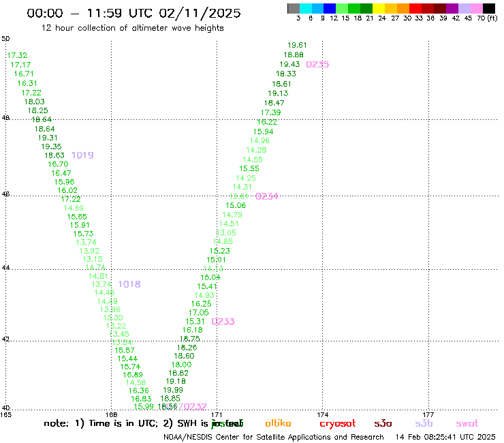Viewport: 504px width, 443px height.
Task: Select the black swatch ending the scale
Action: coord(489,8)
